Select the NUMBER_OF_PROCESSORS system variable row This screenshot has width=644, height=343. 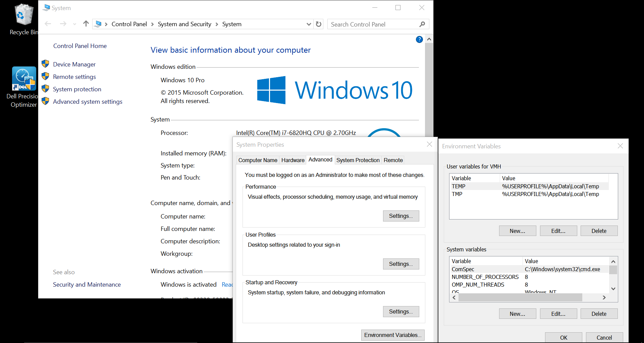(529, 277)
